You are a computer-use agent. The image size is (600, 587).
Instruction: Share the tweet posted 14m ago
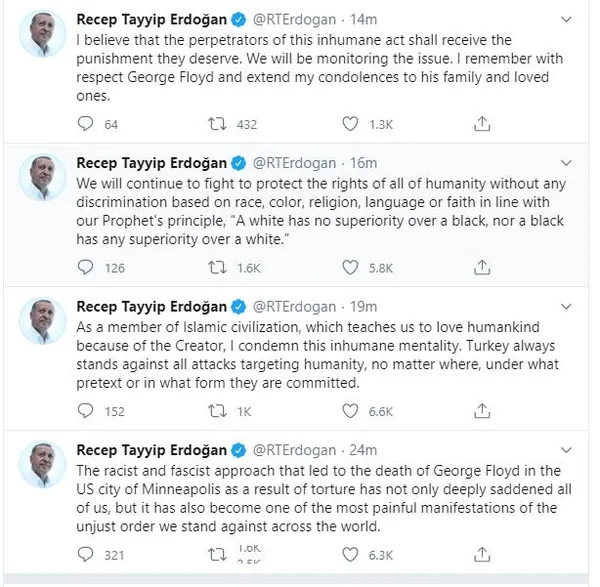(483, 124)
